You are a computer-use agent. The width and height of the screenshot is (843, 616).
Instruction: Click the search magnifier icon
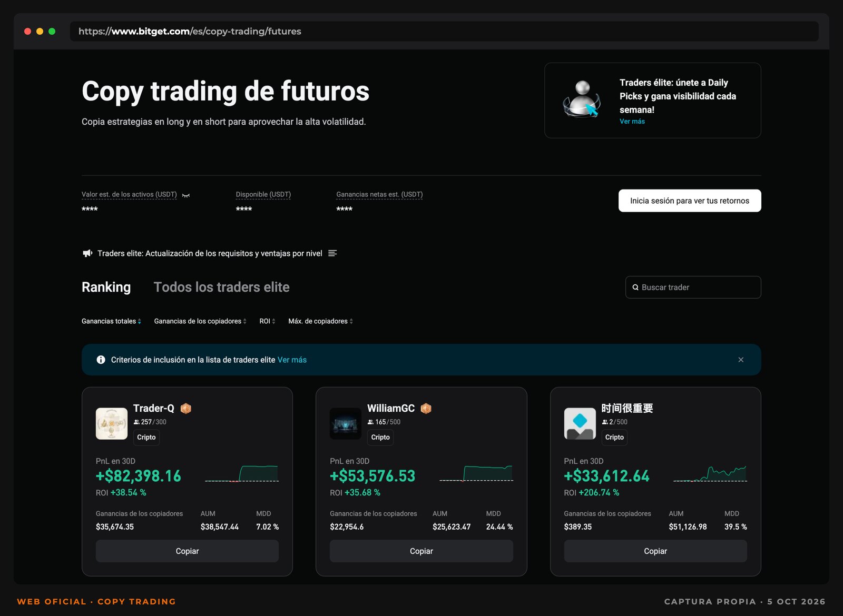click(x=635, y=287)
